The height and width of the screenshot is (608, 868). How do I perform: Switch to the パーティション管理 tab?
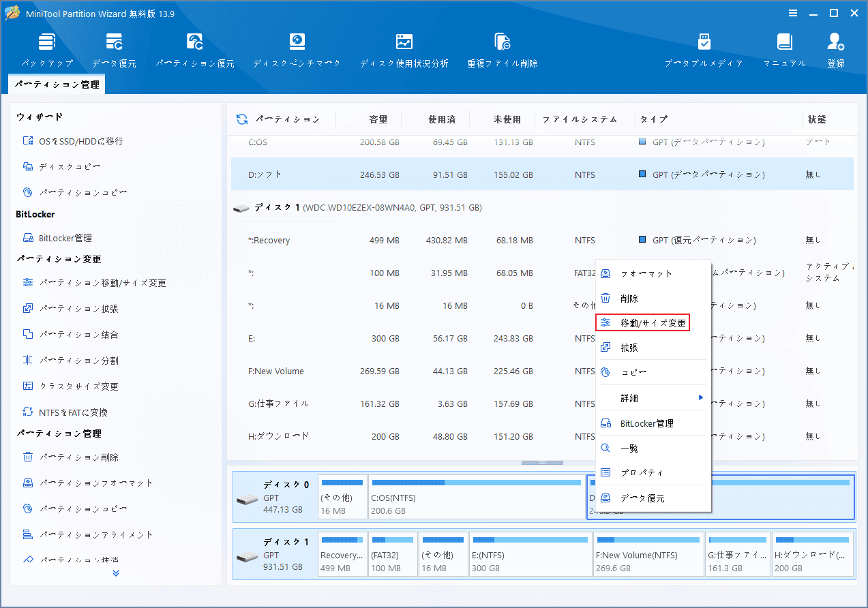pos(57,85)
